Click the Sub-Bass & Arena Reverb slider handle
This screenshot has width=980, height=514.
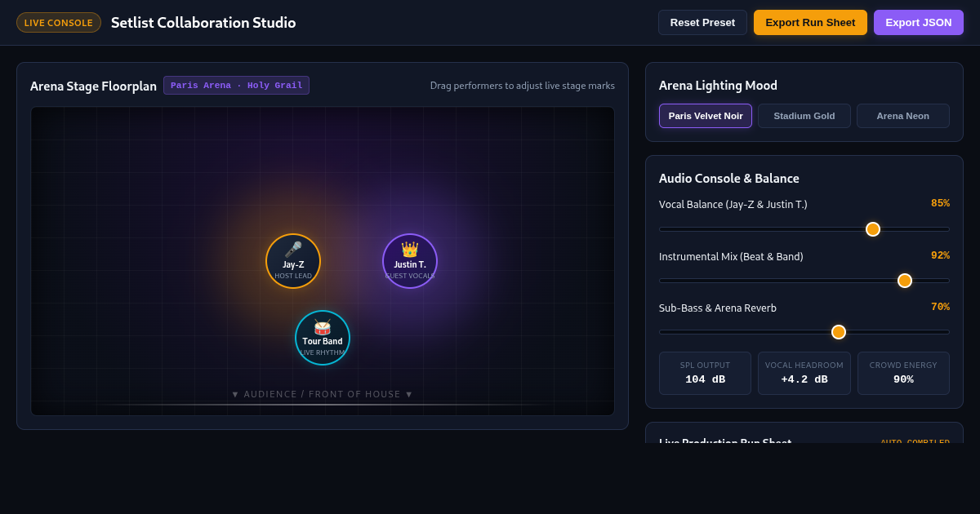click(x=839, y=332)
